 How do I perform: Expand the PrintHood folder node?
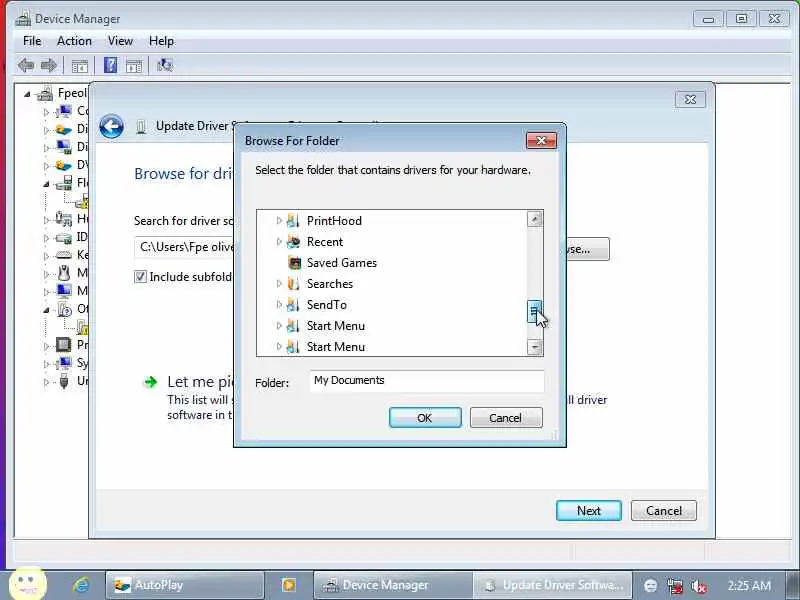[279, 220]
